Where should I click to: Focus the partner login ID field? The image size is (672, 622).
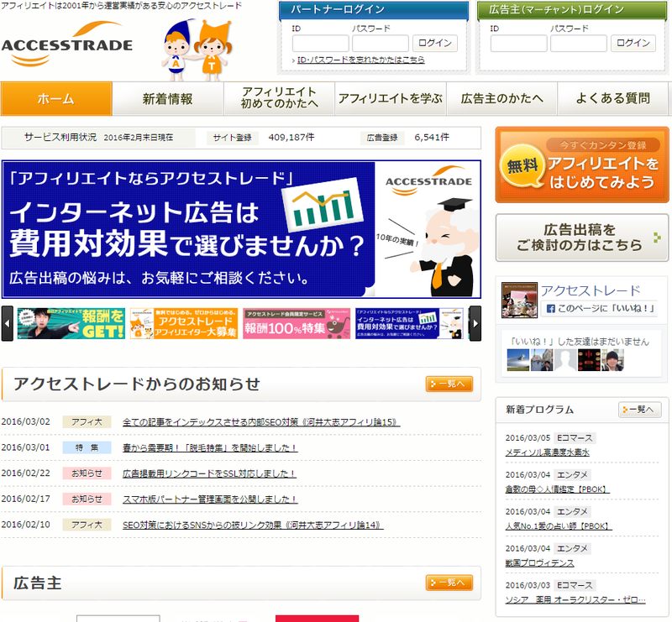coord(320,44)
